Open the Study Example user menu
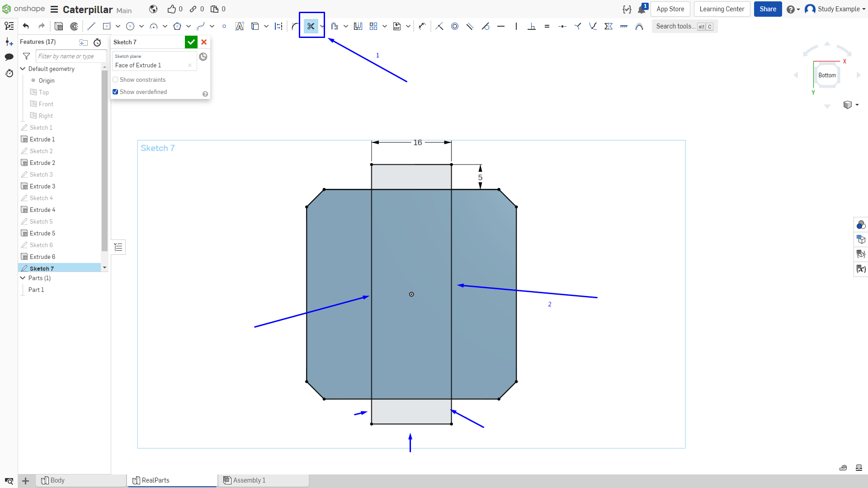Screen dimensions: 868x488 (x=835, y=9)
